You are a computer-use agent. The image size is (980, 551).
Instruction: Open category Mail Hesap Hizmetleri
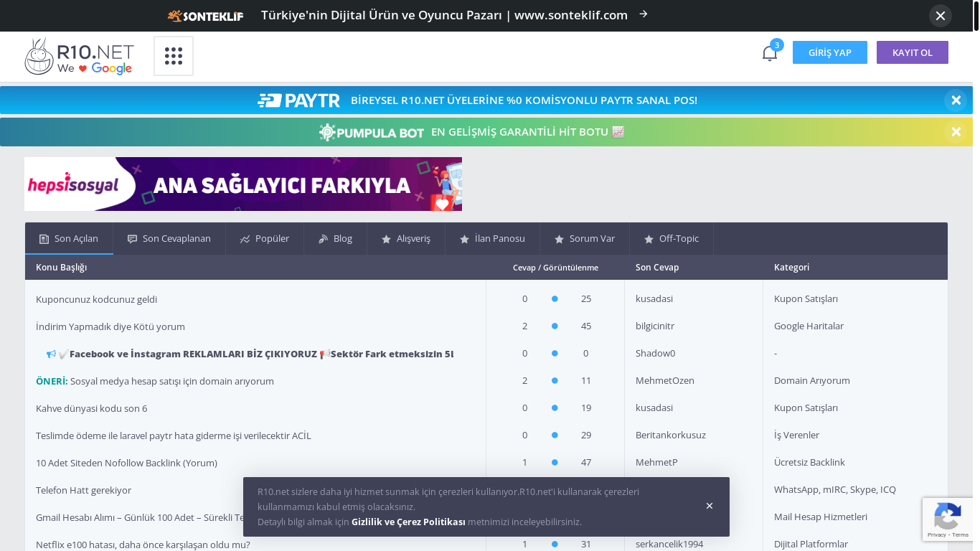coord(821,517)
